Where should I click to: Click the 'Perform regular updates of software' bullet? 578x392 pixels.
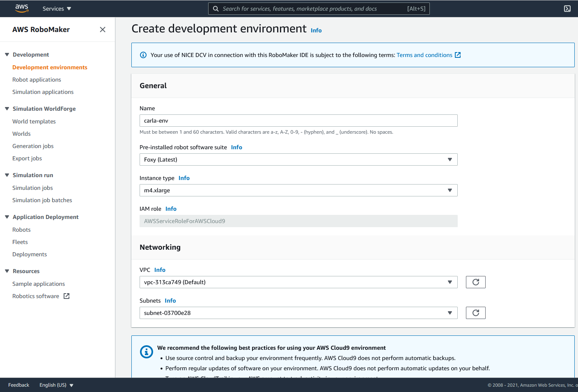coord(328,368)
